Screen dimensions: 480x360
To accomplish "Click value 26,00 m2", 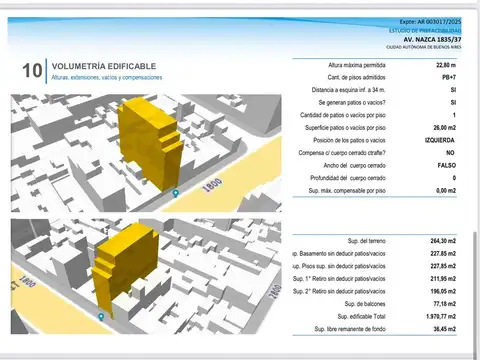I will click(x=445, y=128).
